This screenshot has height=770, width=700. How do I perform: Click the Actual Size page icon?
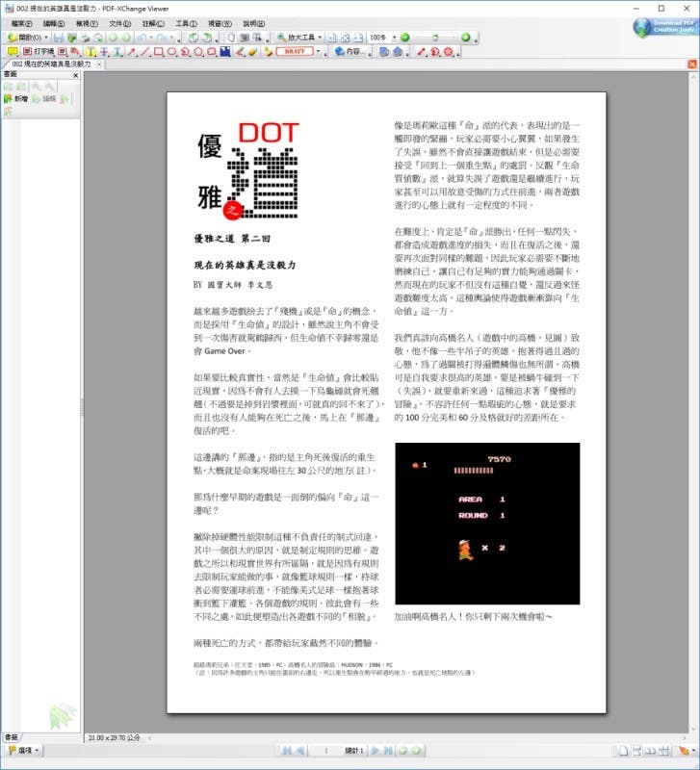332,38
